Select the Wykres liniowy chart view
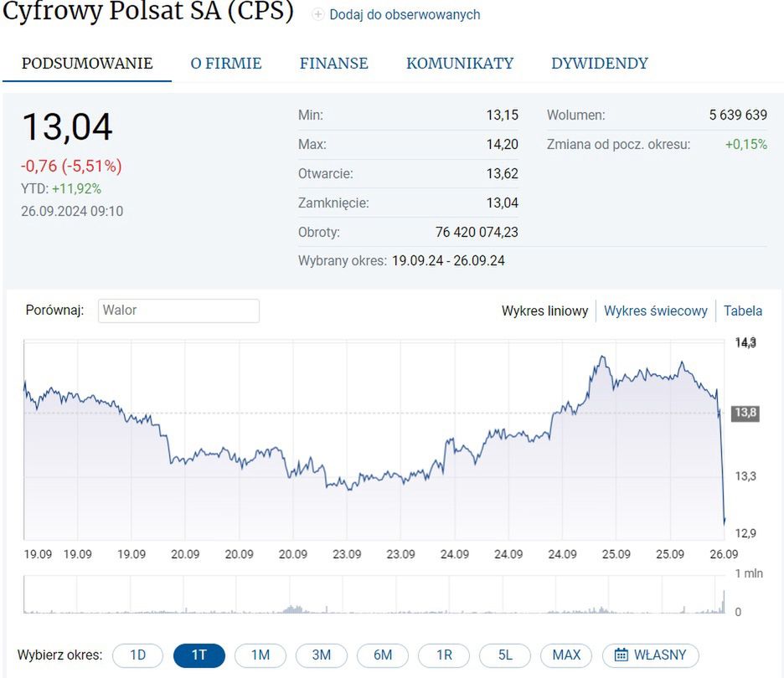This screenshot has height=678, width=784. 545,311
